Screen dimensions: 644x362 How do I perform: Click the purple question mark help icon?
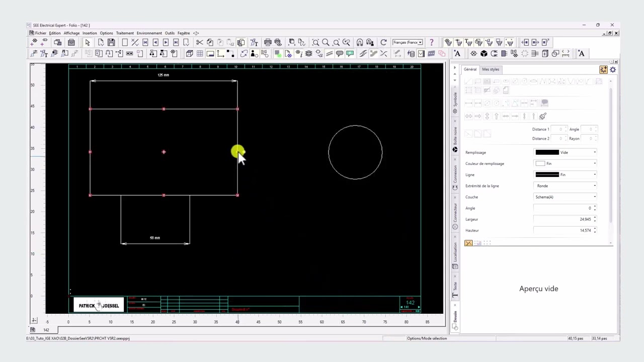(431, 42)
